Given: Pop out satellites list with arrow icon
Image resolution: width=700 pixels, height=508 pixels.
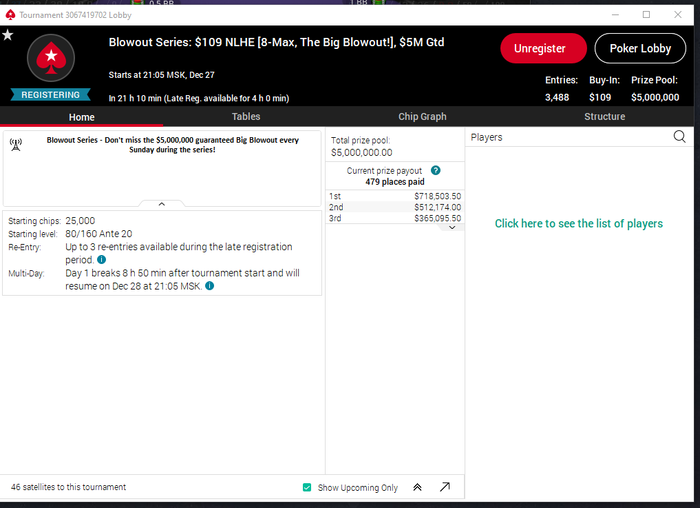Looking at the screenshot, I should 445,487.
